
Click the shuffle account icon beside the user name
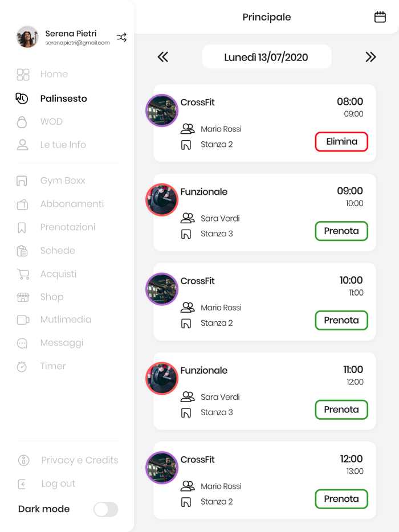point(121,38)
